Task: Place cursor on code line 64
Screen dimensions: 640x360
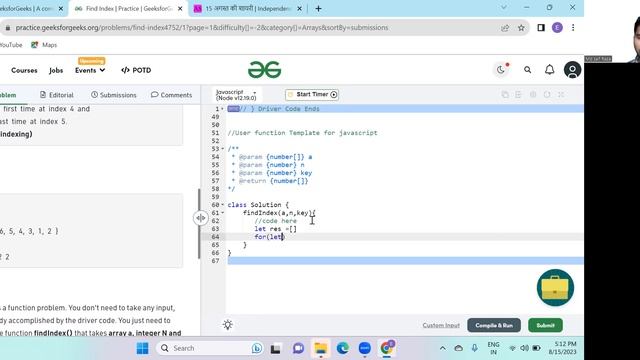Action: 404,237
